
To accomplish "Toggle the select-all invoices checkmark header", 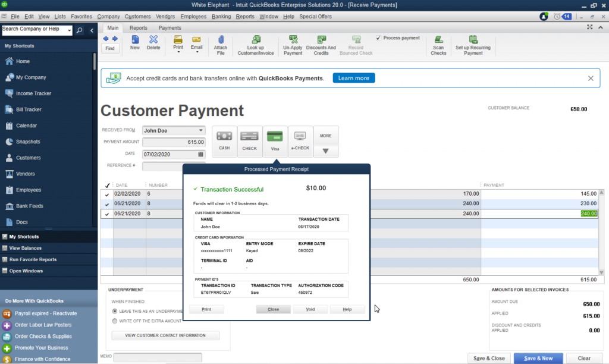I will click(107, 186).
